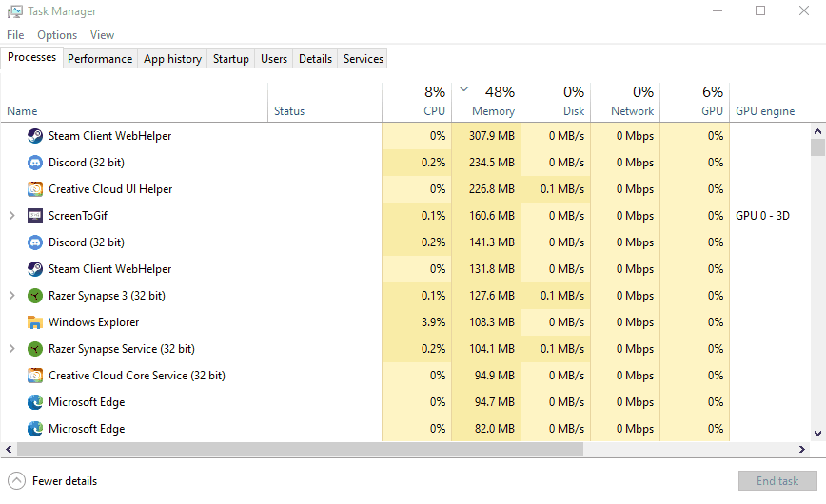
Task: Click the first Discord process icon
Action: click(35, 163)
